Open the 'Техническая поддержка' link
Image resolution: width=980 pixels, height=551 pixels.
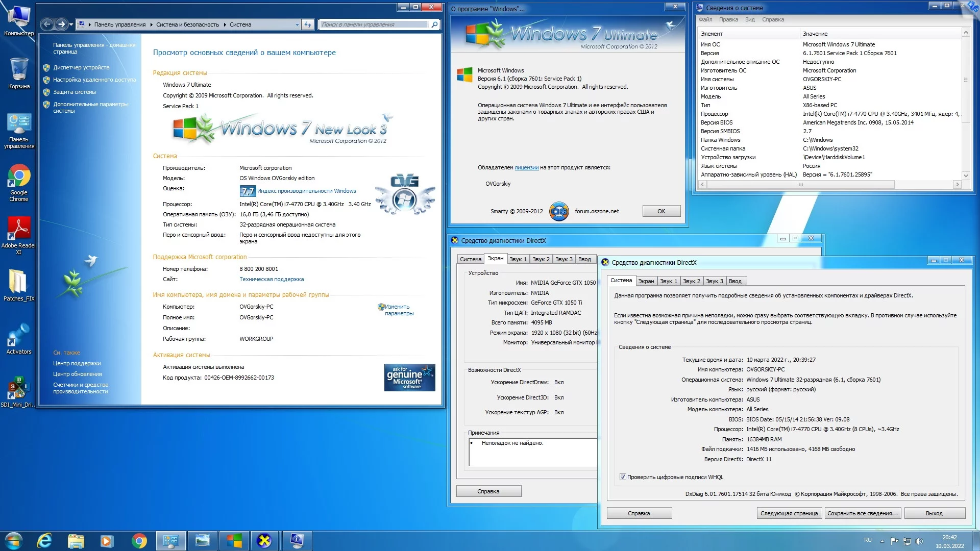point(272,279)
